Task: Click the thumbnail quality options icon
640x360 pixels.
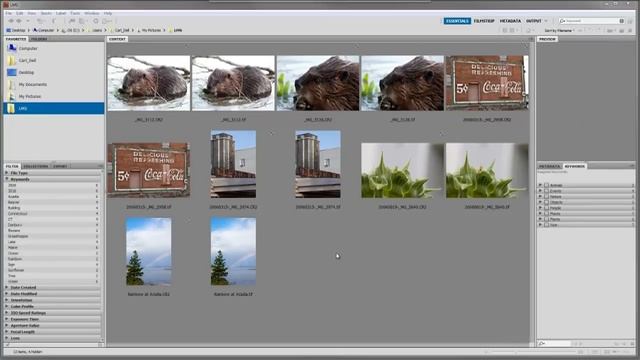Action: 512,30
